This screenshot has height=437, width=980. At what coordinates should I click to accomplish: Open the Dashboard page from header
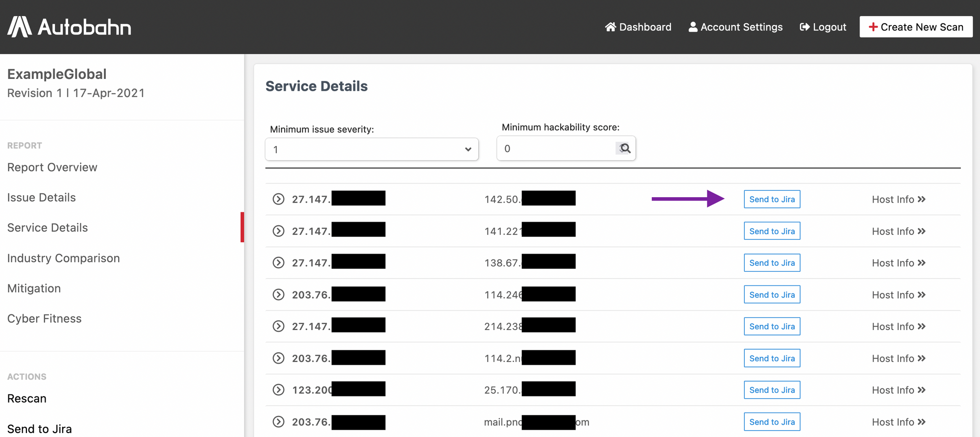click(x=638, y=27)
